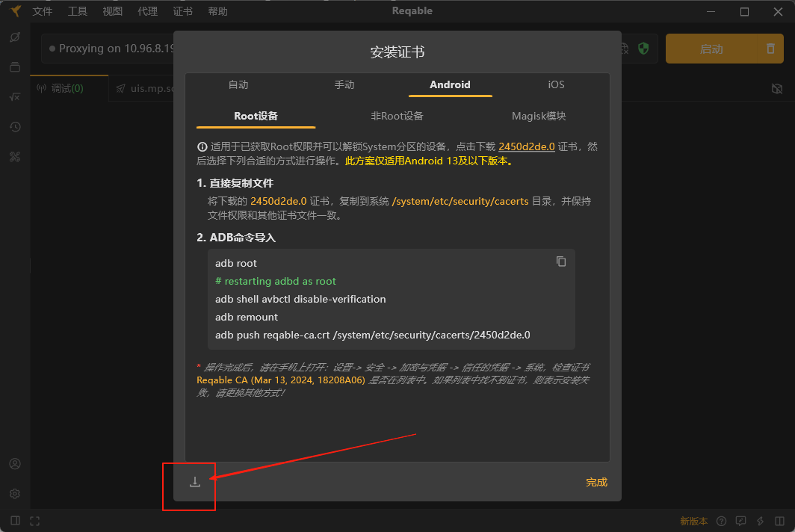Toggle the split-panel icon in the status bar
The width and height of the screenshot is (795, 532).
pos(779,521)
